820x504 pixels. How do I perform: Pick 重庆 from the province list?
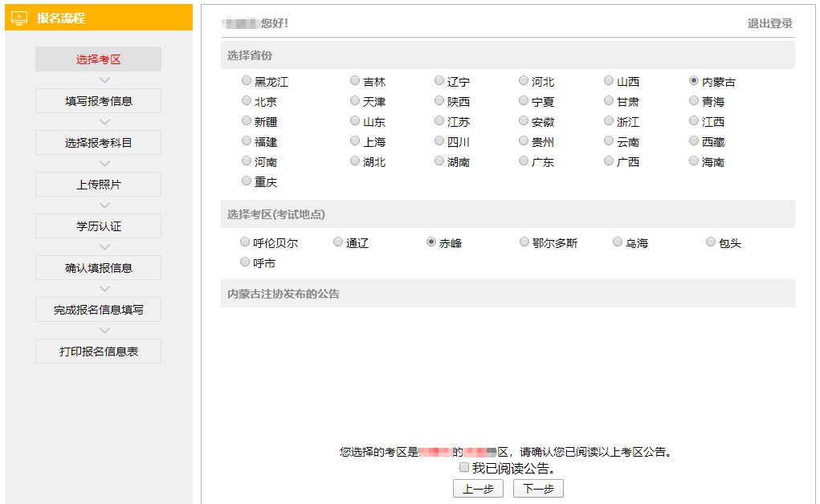(x=246, y=180)
